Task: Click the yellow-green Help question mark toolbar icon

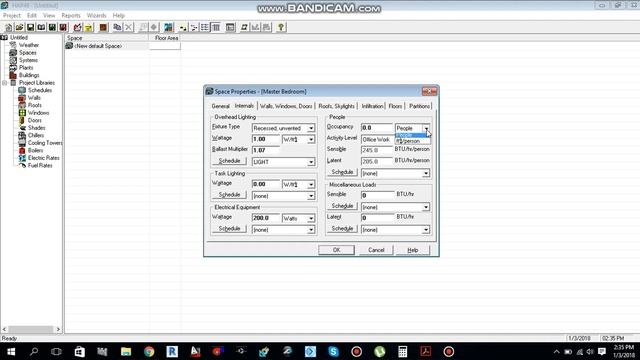Action: click(x=281, y=27)
